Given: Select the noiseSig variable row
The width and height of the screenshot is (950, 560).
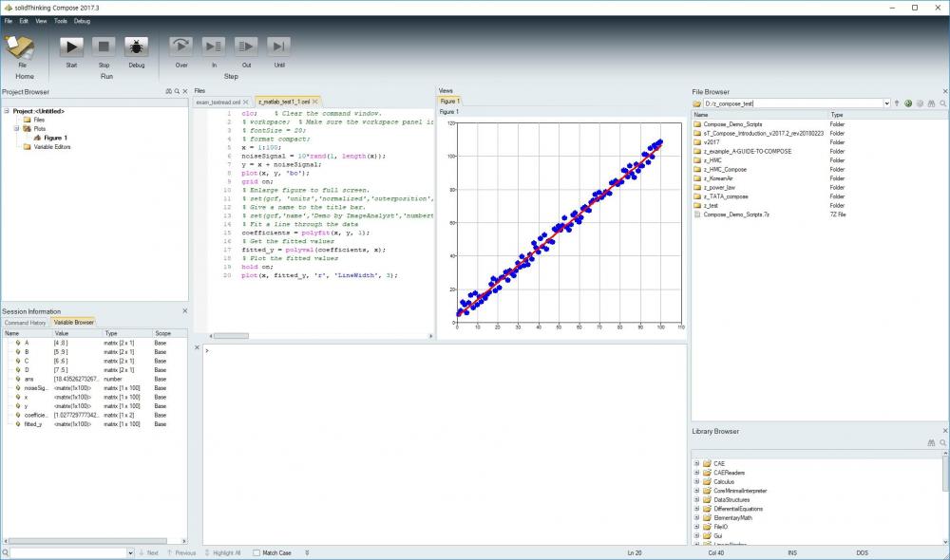Looking at the screenshot, I should [94, 388].
